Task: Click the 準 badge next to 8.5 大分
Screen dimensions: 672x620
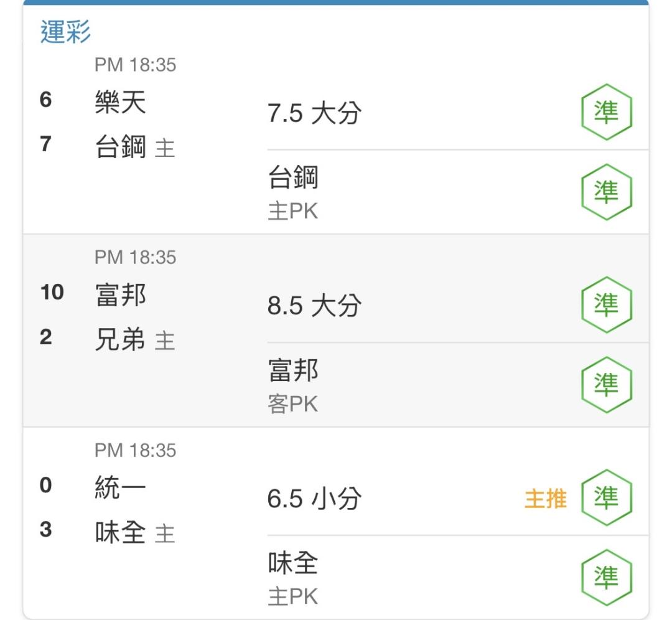Action: click(x=607, y=305)
